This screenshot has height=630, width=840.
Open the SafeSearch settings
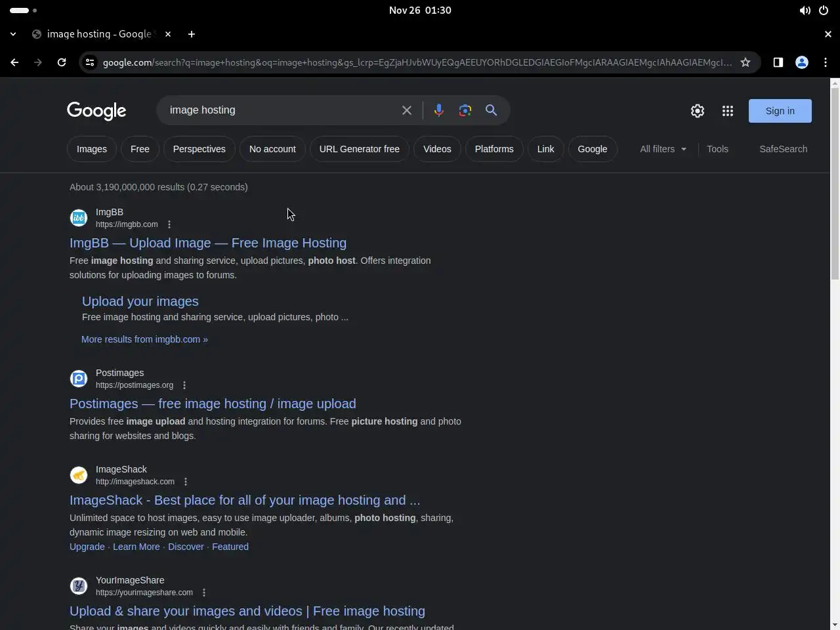[784, 149]
